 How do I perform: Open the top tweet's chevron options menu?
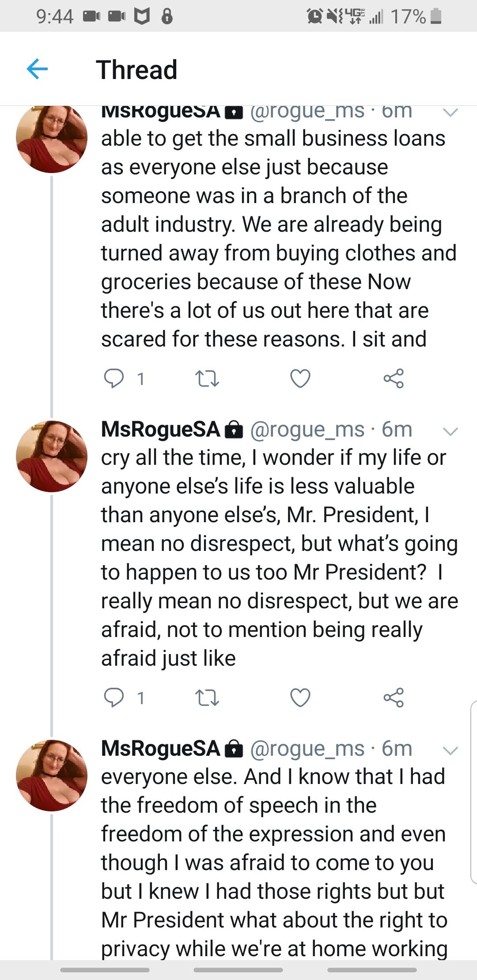pos(450,113)
